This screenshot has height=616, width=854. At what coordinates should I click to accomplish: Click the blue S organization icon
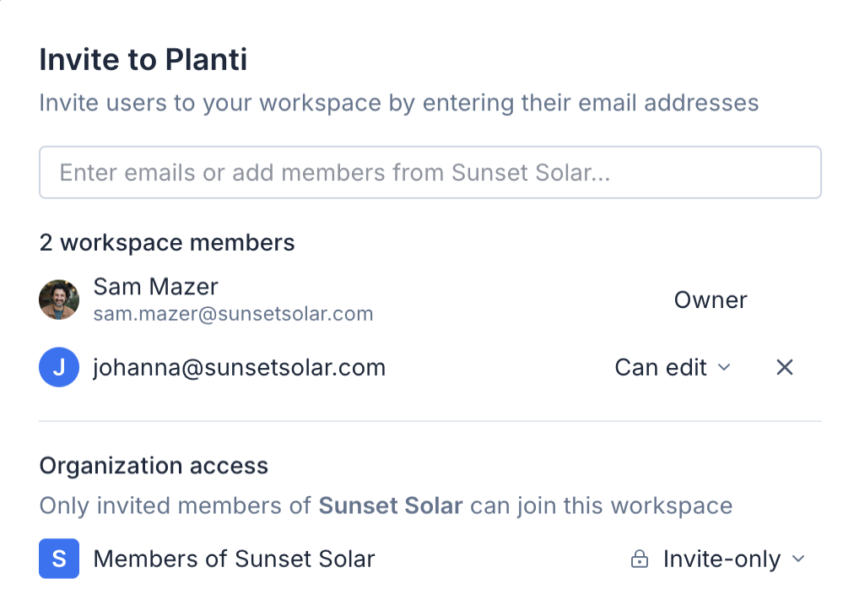click(x=59, y=559)
